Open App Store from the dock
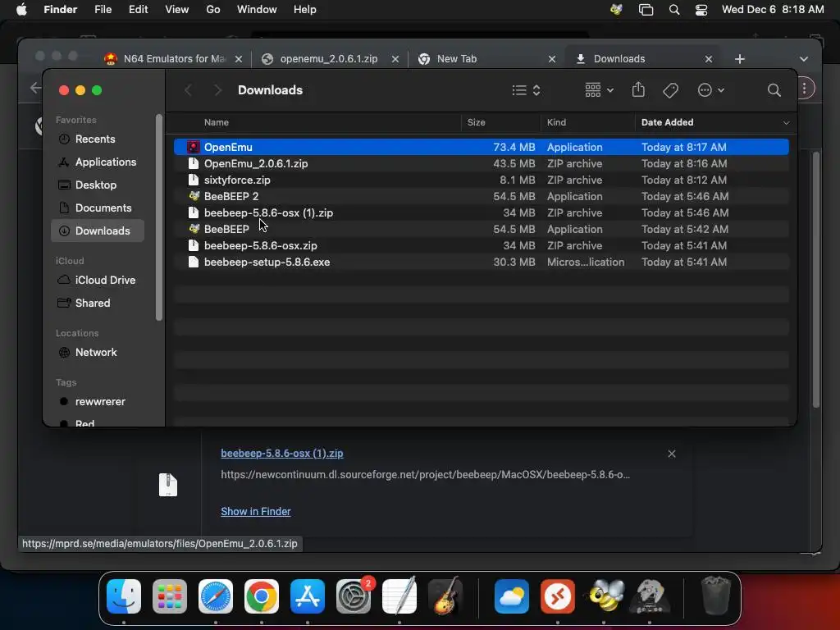This screenshot has width=840, height=630. (x=308, y=596)
